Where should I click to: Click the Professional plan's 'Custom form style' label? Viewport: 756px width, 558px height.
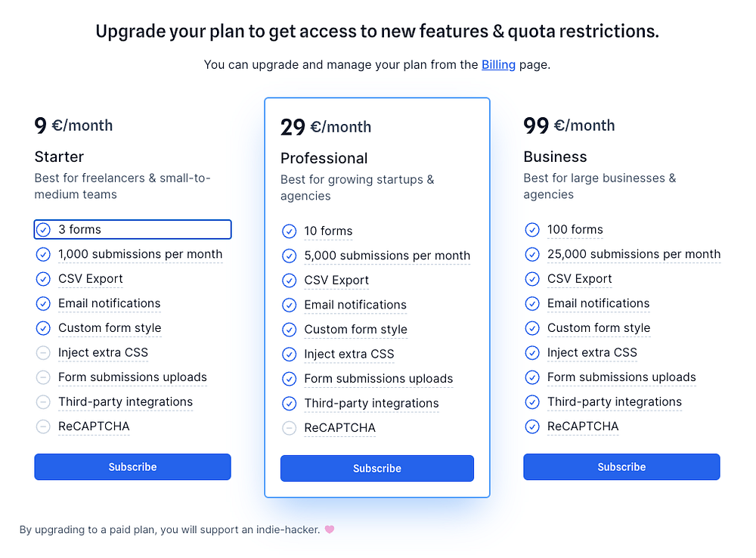(x=355, y=330)
